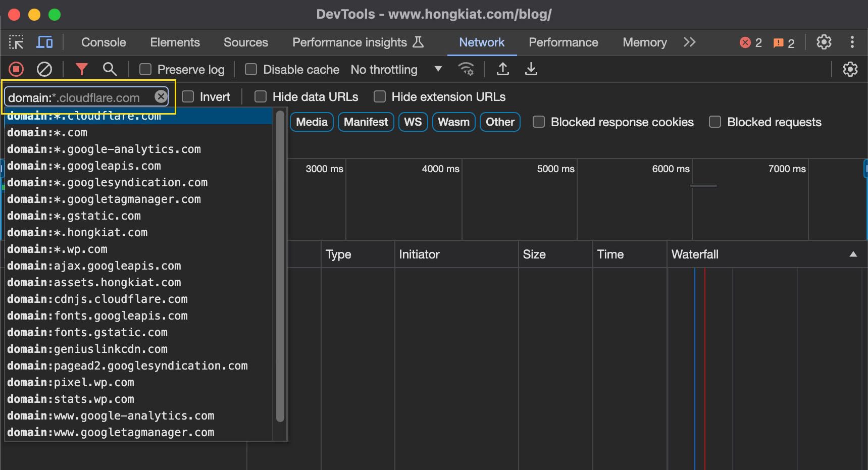
Task: Pick domain:*.googletagmanager.com suggestion
Action: (x=139, y=199)
